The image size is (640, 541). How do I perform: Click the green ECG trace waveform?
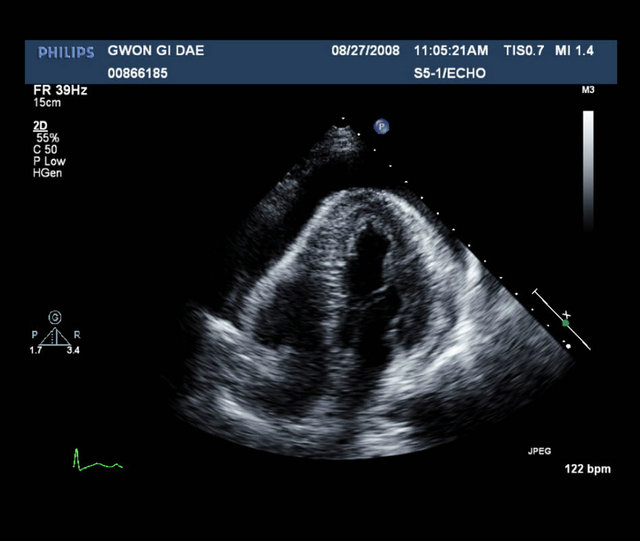tap(98, 460)
